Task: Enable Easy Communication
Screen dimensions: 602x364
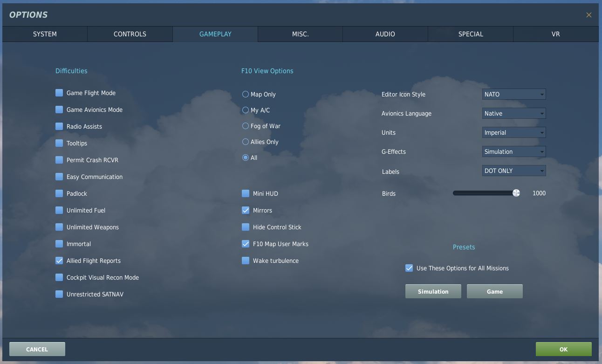Action: [x=59, y=177]
